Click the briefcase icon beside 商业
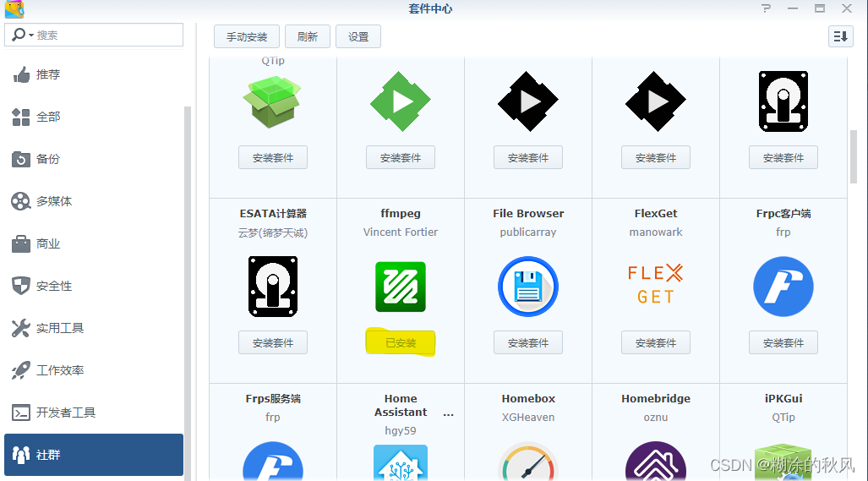The image size is (868, 481). [21, 243]
